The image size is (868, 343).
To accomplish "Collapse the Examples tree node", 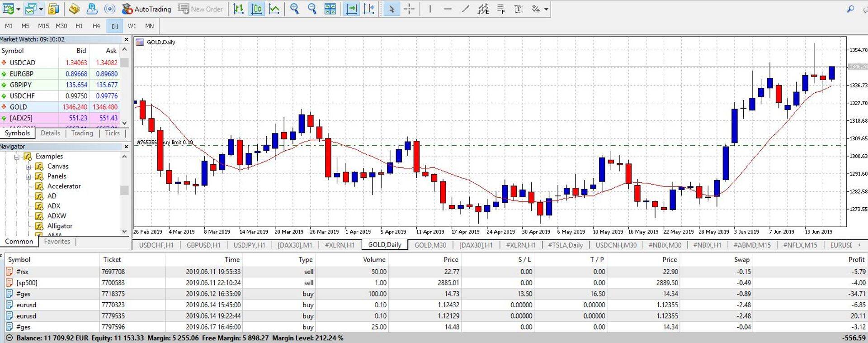I will click(17, 157).
